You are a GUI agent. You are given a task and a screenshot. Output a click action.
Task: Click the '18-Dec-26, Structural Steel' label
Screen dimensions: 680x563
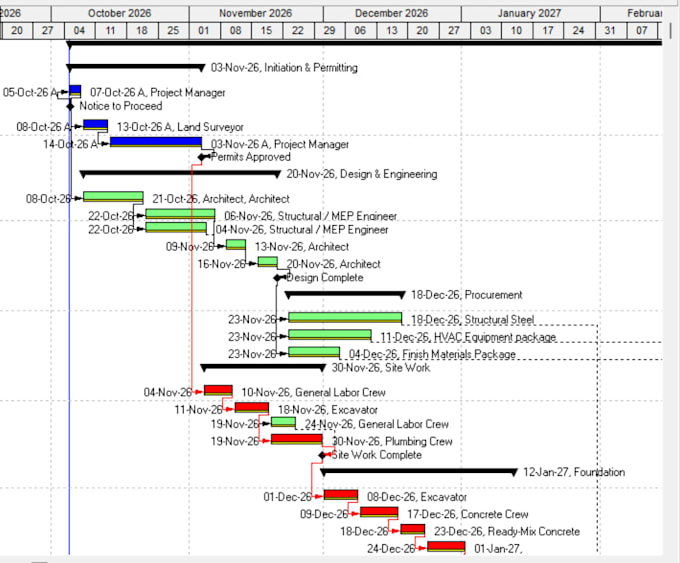472,320
